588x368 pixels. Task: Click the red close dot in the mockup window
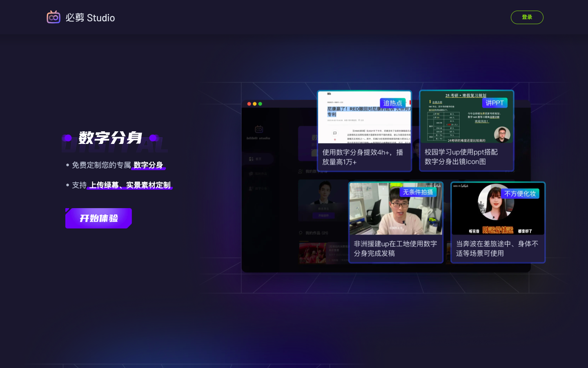(x=249, y=104)
